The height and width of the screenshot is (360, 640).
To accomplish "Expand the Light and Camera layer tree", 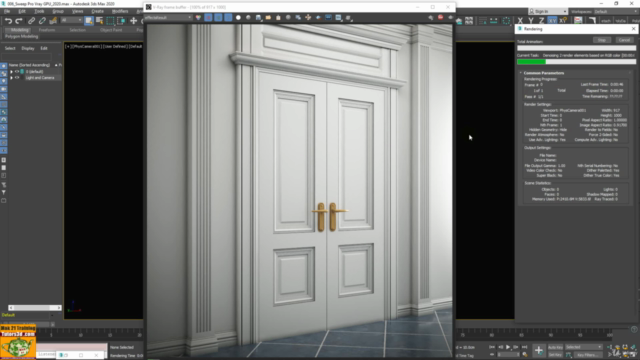I will pos(11,78).
